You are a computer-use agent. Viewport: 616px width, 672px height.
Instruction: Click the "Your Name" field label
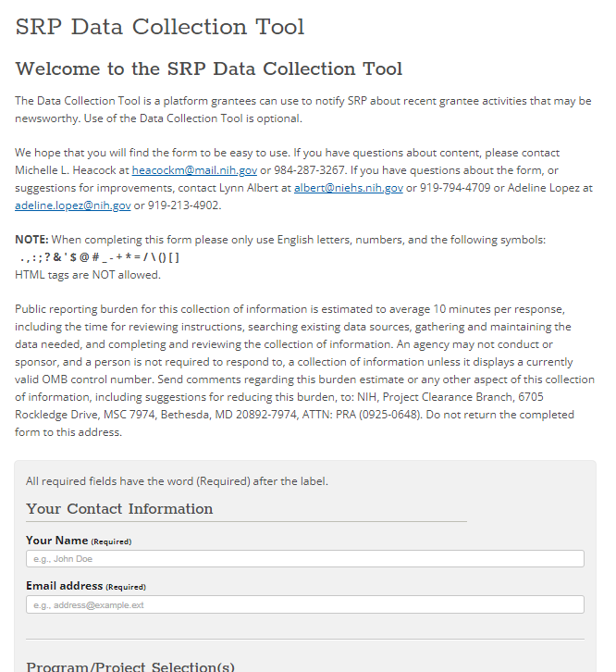point(56,541)
